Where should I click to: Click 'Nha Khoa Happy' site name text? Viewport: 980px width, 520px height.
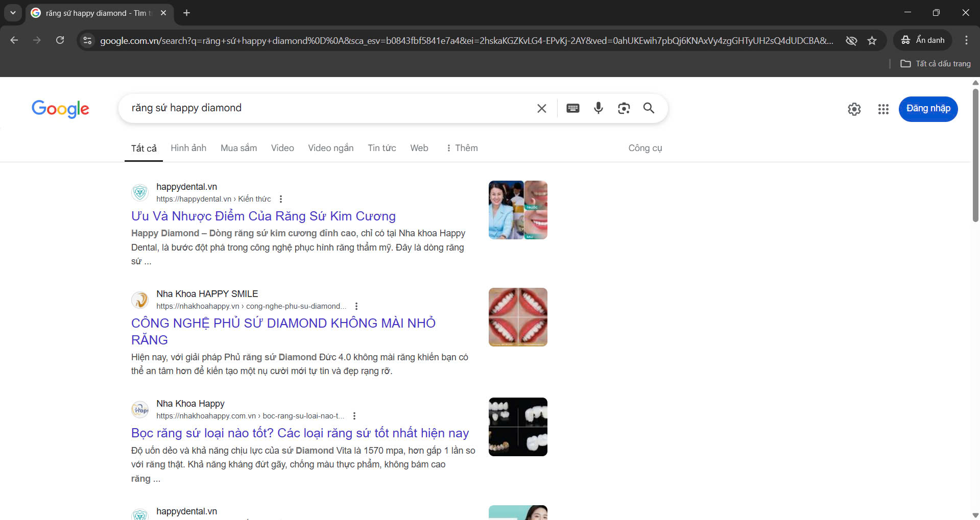coord(190,404)
